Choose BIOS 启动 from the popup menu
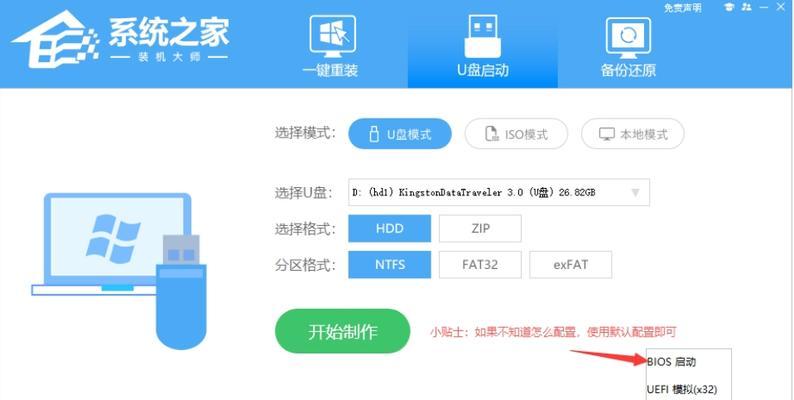This screenshot has height=400, width=794. (x=671, y=362)
